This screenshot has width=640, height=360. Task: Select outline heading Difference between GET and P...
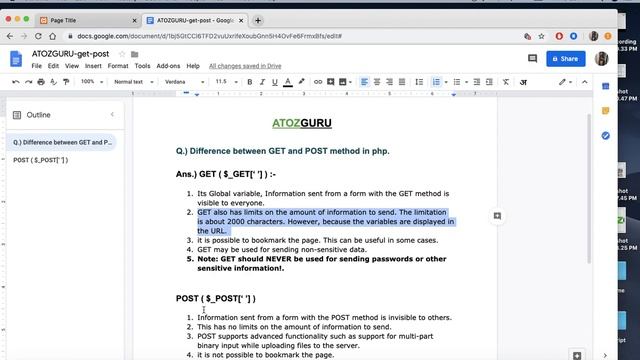(x=62, y=142)
